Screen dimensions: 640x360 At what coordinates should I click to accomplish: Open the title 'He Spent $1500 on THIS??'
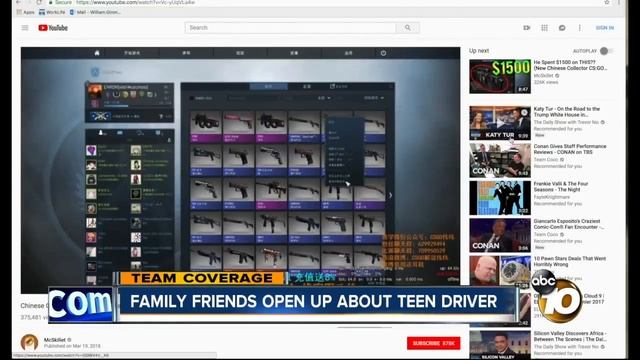(x=571, y=65)
